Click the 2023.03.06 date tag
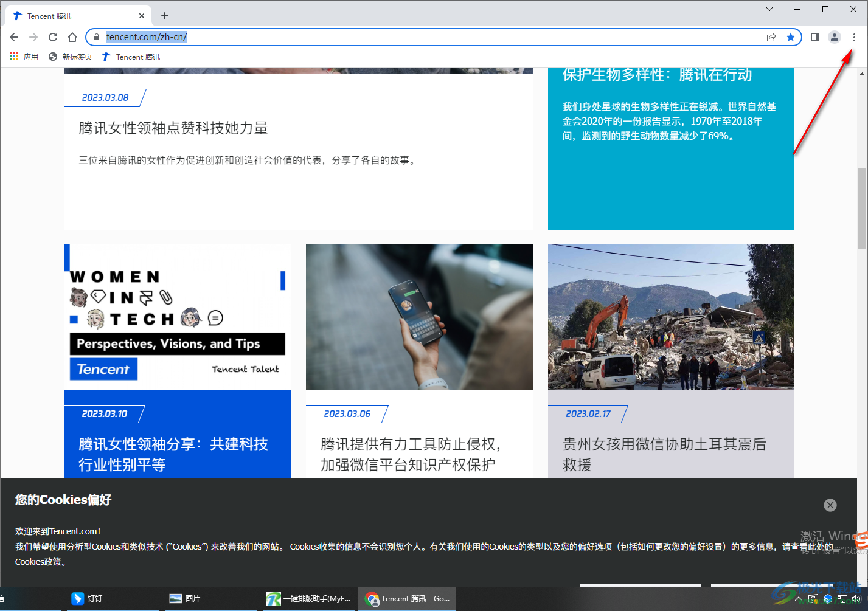Screen dimensions: 868x611 [x=347, y=414]
